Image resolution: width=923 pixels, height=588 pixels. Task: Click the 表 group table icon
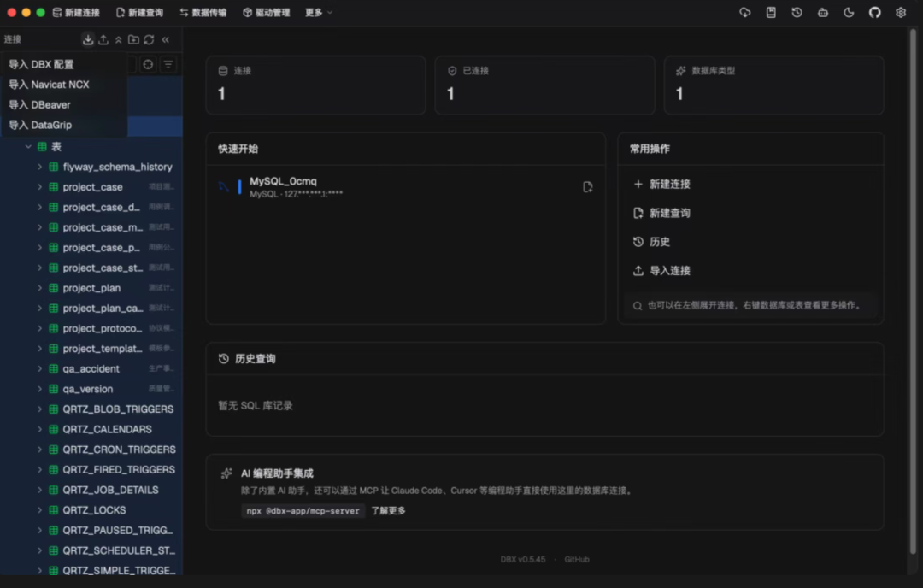[43, 146]
